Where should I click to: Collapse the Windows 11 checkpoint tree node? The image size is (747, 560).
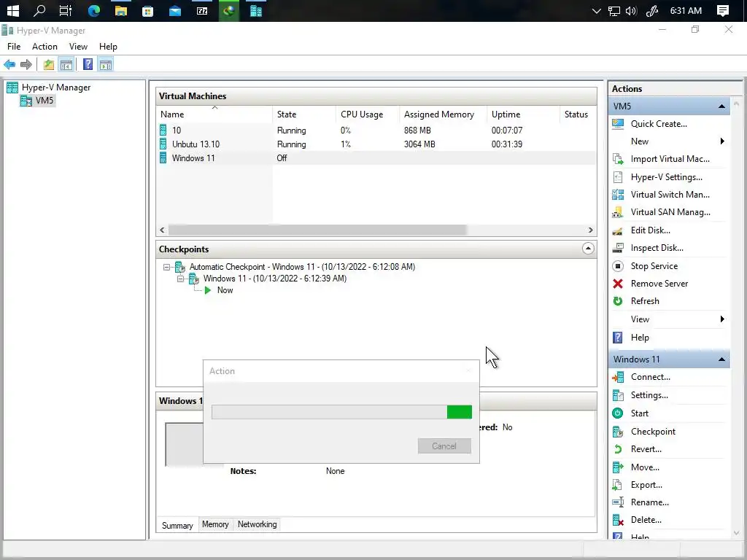point(181,279)
